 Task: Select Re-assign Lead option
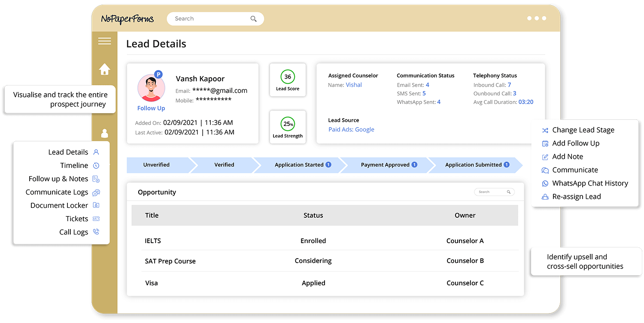576,197
